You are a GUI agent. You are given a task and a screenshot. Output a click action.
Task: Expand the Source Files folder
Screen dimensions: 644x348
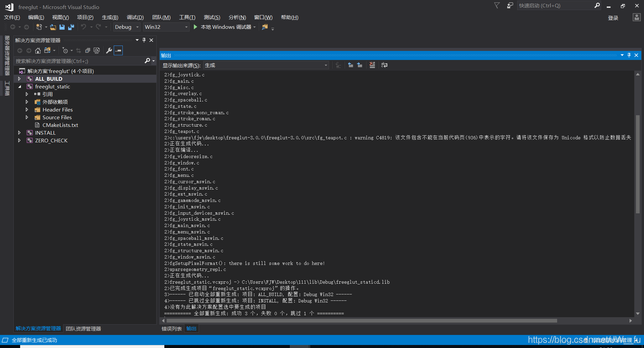(27, 117)
